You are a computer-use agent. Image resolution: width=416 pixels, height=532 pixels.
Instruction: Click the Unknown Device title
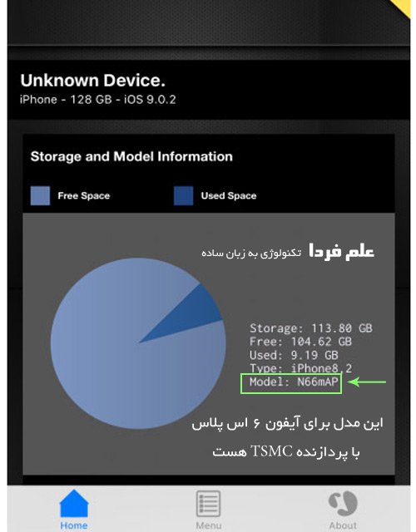[92, 81]
